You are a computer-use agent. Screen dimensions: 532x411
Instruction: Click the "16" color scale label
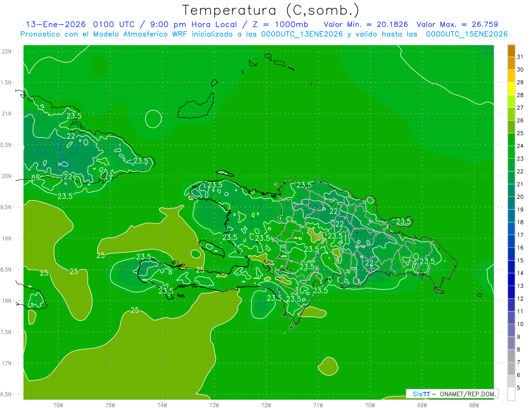[x=520, y=247]
